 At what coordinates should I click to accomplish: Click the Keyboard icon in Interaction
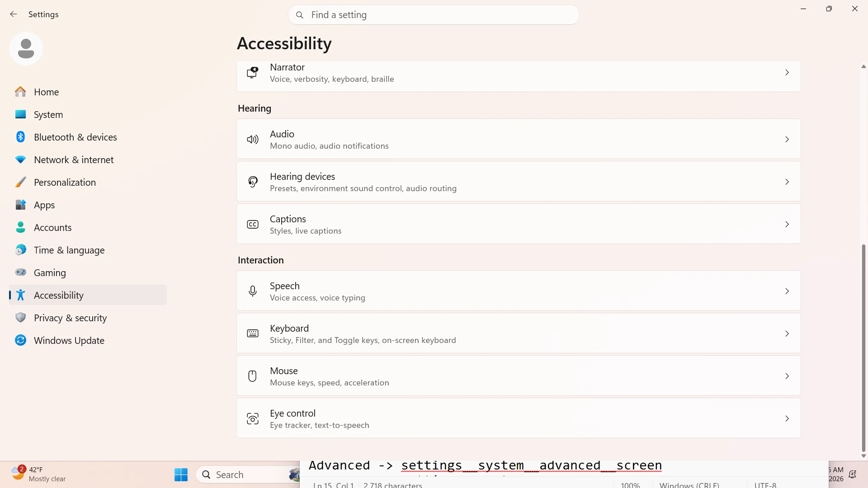pyautogui.click(x=253, y=333)
